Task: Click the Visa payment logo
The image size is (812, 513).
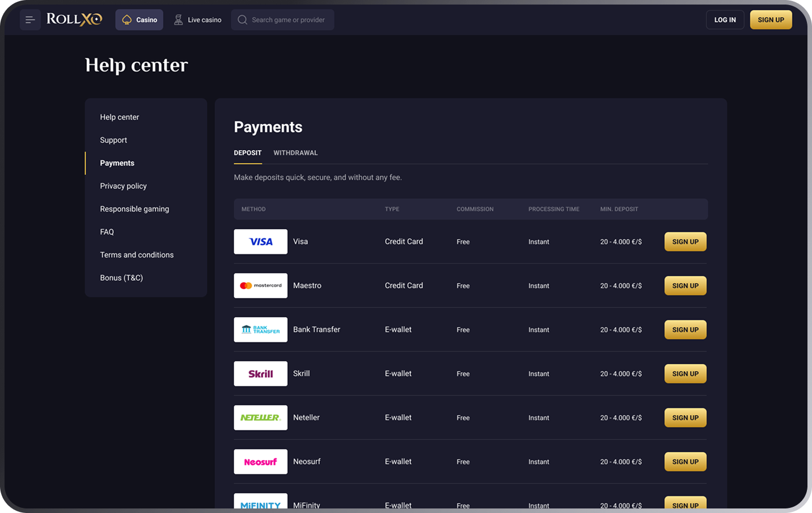Action: 260,242
